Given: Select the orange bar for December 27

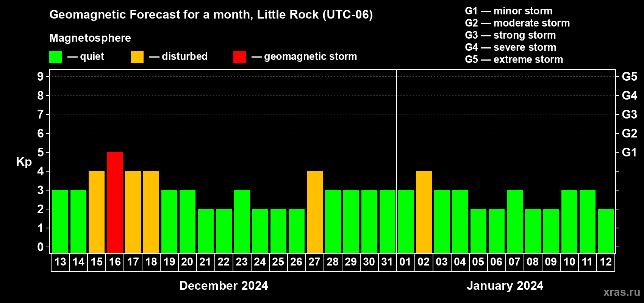Looking at the screenshot, I should (x=315, y=212).
